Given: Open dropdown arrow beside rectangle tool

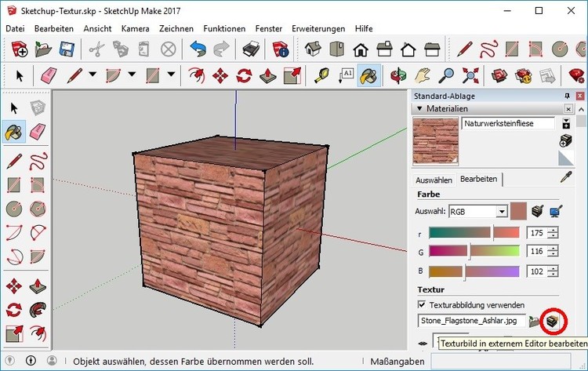Looking at the screenshot, I should (171, 75).
